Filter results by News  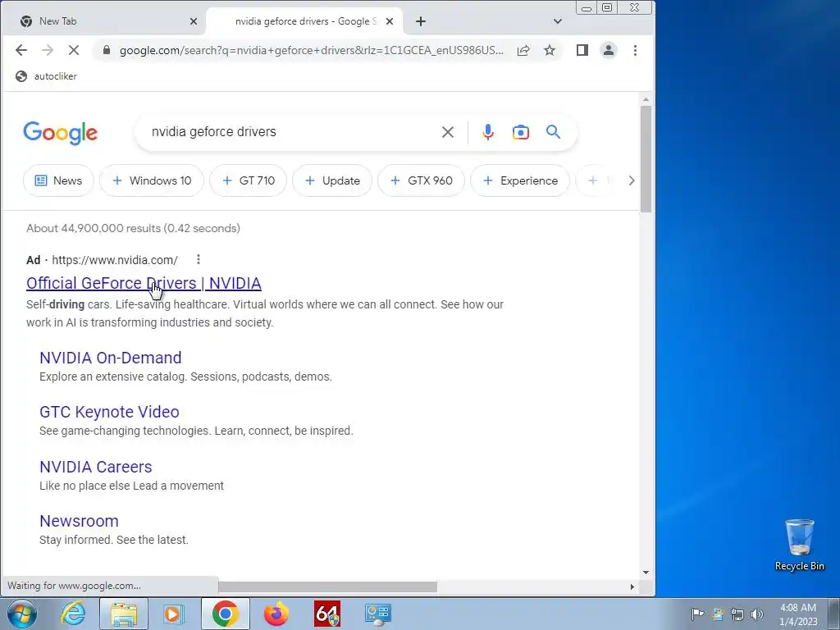pos(58,180)
